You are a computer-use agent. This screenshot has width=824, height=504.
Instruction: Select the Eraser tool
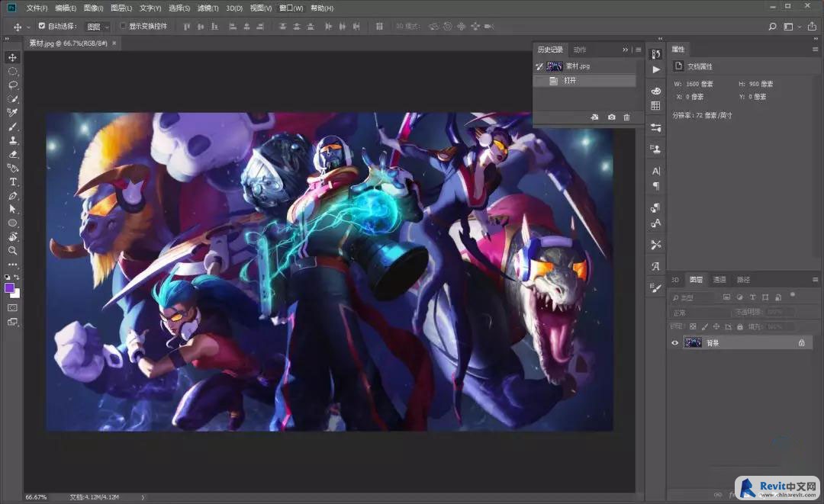coord(13,154)
